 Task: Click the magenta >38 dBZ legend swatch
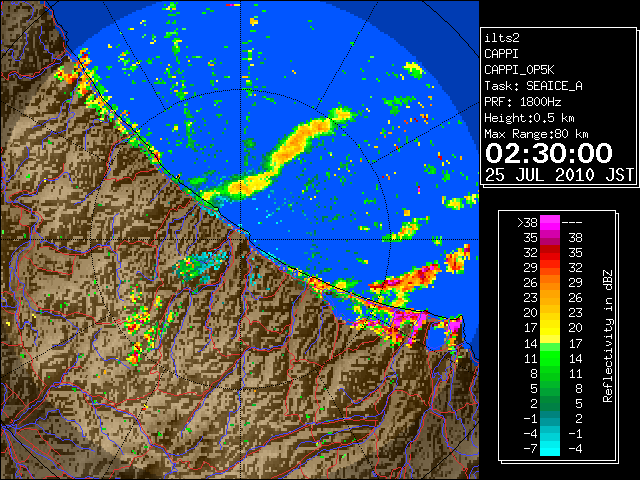550,222
